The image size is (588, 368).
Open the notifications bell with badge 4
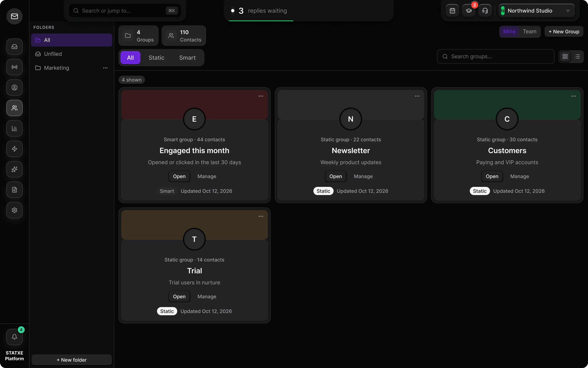click(14, 337)
